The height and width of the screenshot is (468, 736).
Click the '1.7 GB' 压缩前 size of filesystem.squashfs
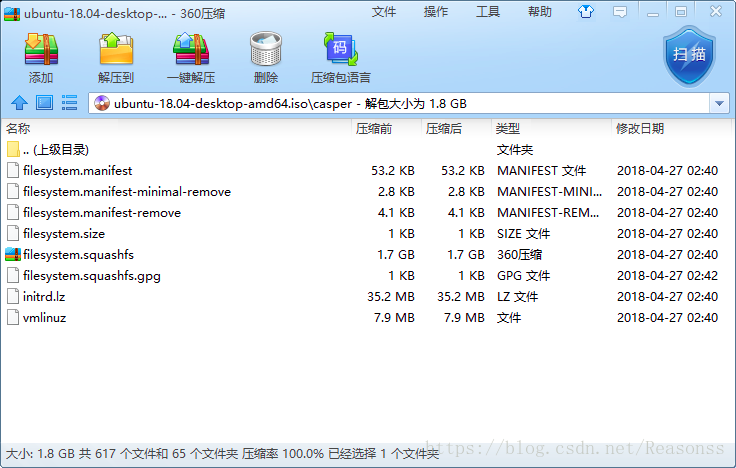(x=396, y=254)
